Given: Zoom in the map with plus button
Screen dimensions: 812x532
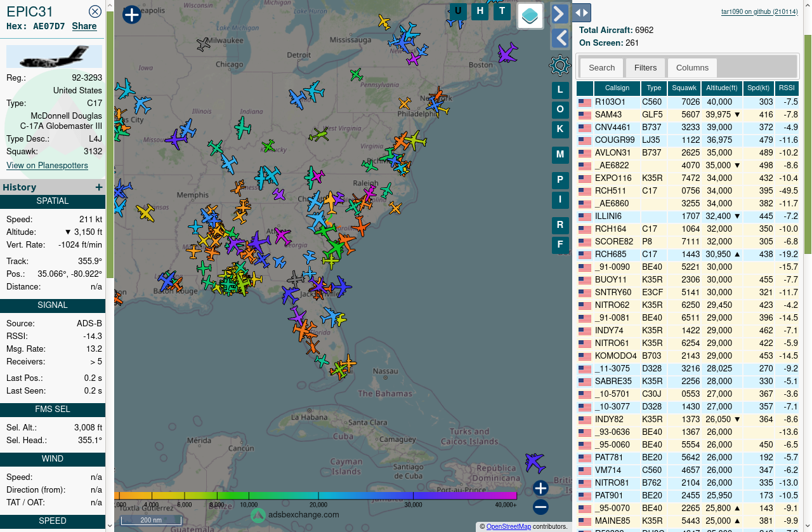Looking at the screenshot, I should pyautogui.click(x=540, y=488).
